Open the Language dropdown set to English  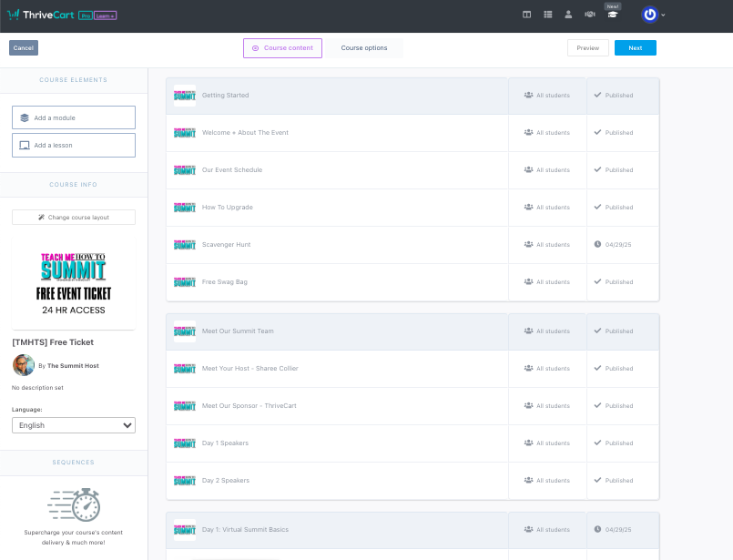[x=74, y=425]
